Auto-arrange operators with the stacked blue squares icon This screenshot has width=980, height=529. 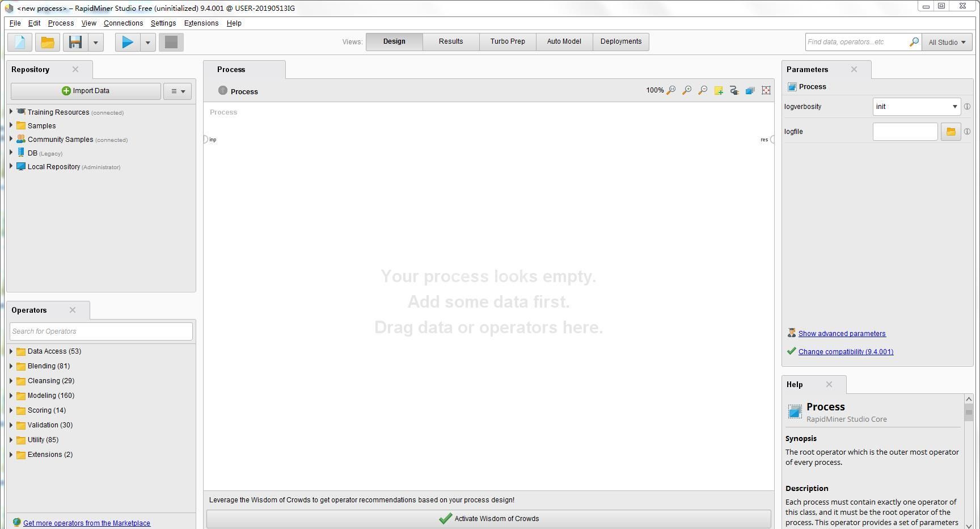(750, 90)
